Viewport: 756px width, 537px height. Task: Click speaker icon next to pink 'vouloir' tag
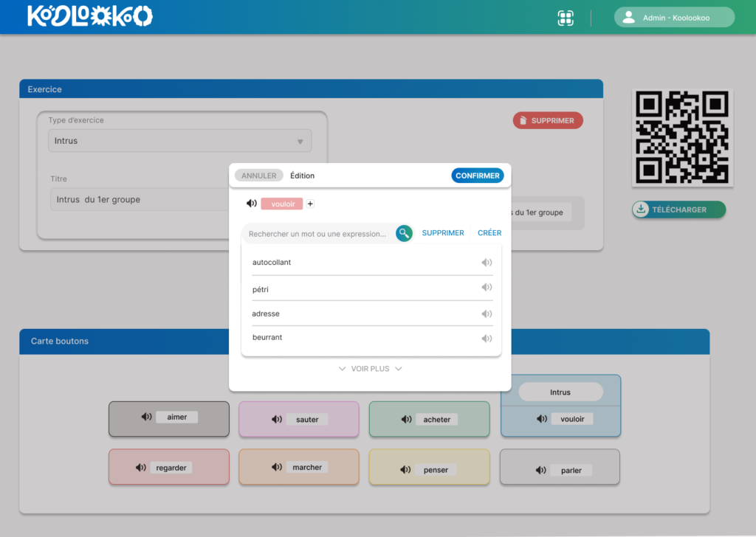252,204
